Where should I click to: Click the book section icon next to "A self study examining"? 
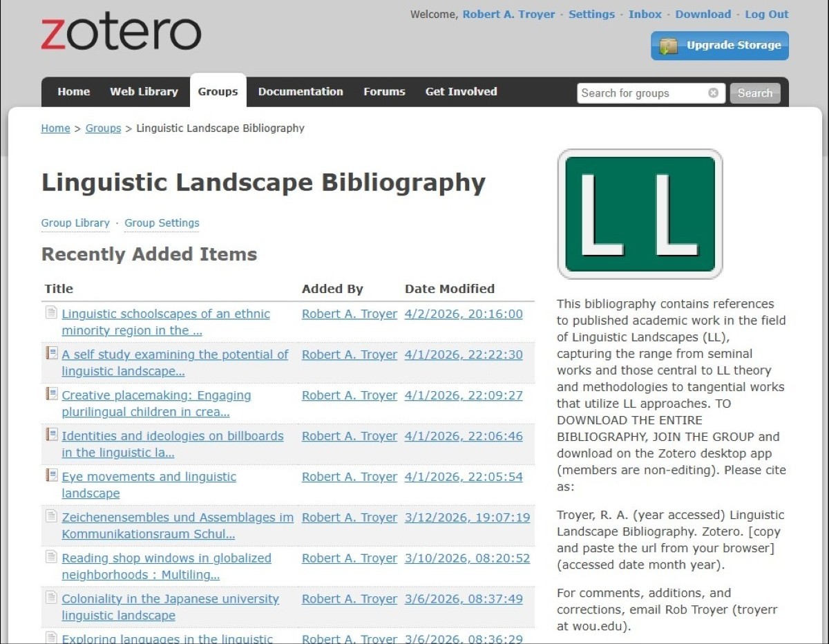(50, 353)
